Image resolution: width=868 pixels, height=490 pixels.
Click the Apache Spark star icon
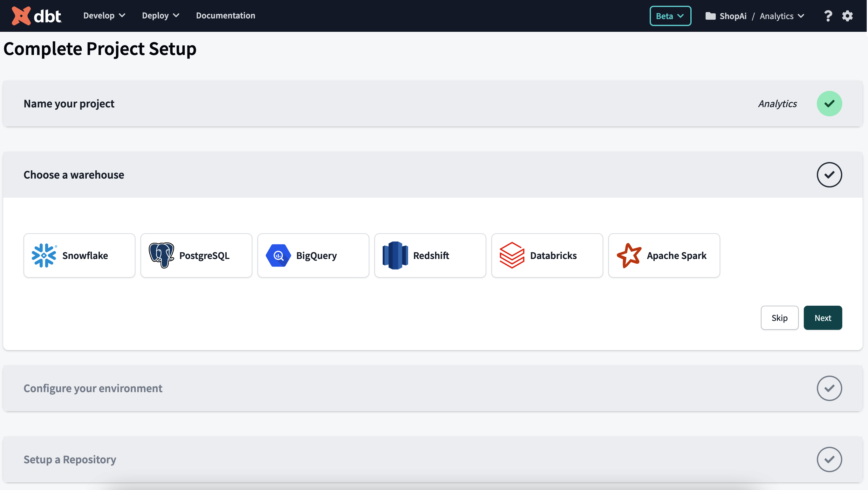coord(629,255)
